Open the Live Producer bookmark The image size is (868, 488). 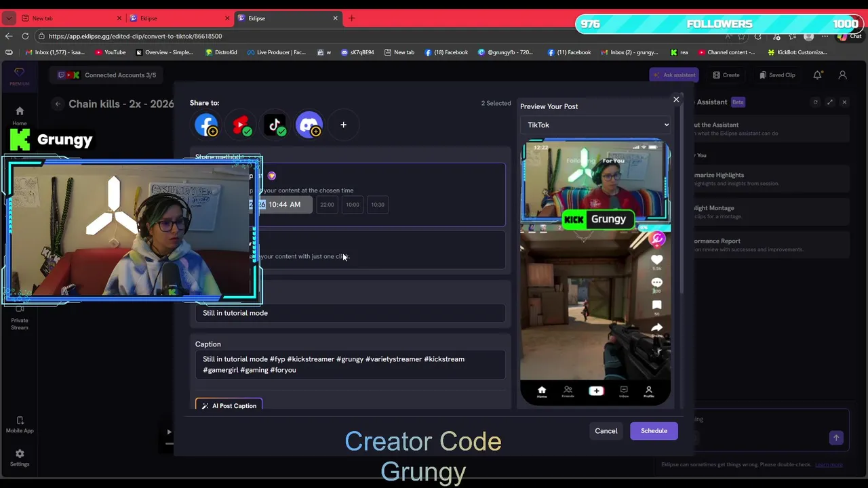(x=277, y=52)
